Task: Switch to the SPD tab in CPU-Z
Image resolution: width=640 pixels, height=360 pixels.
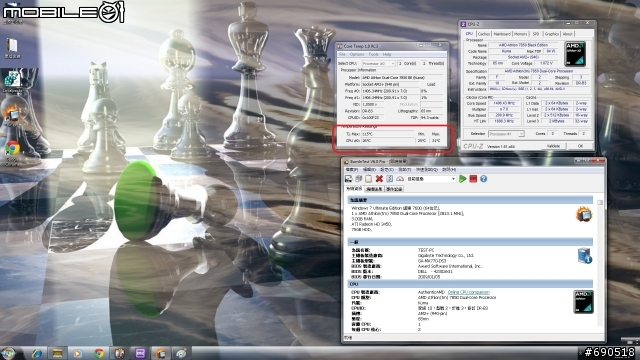Action: (x=536, y=34)
